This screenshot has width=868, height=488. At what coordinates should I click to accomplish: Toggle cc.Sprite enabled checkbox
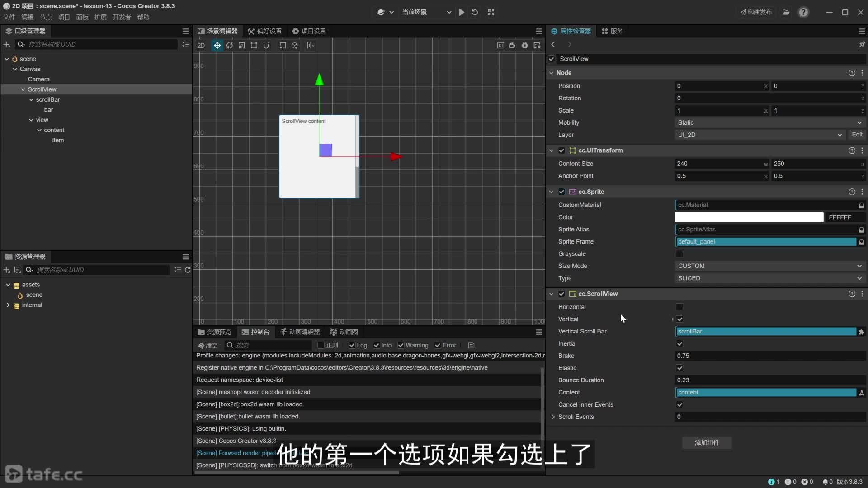561,192
